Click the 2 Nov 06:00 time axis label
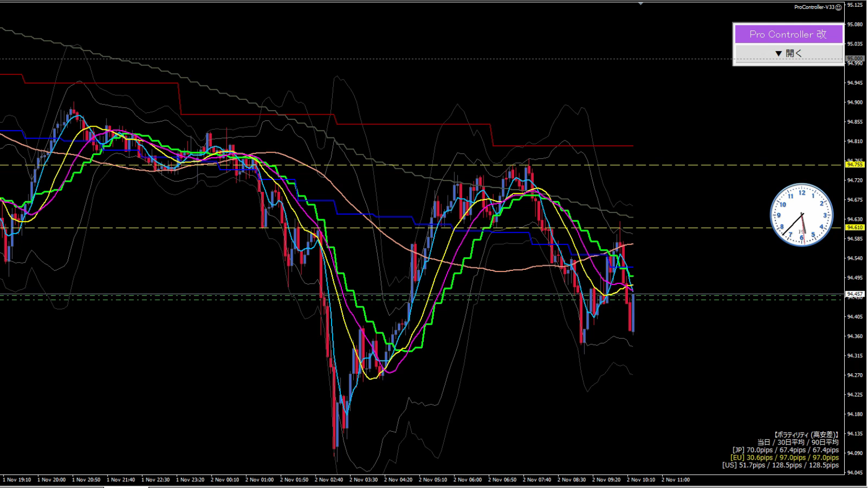The image size is (868, 488). [x=467, y=480]
